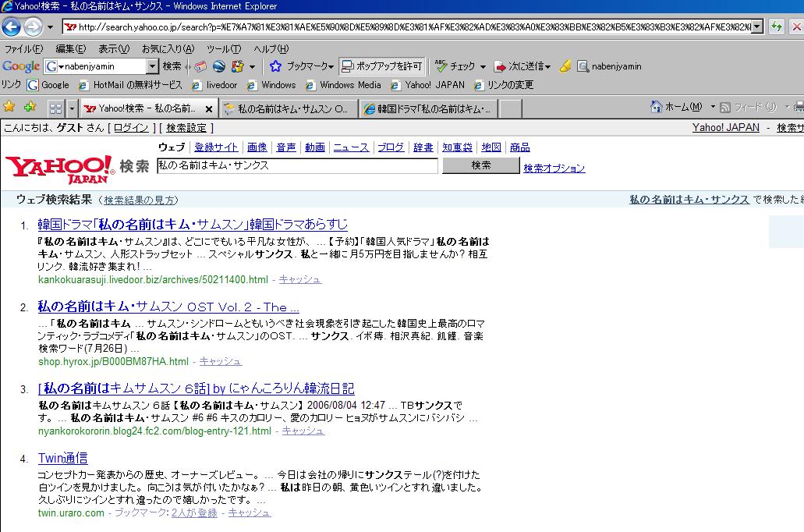Screen dimensions: 804x532
Task: Click the ホーム(M) home icon
Action: (x=676, y=107)
